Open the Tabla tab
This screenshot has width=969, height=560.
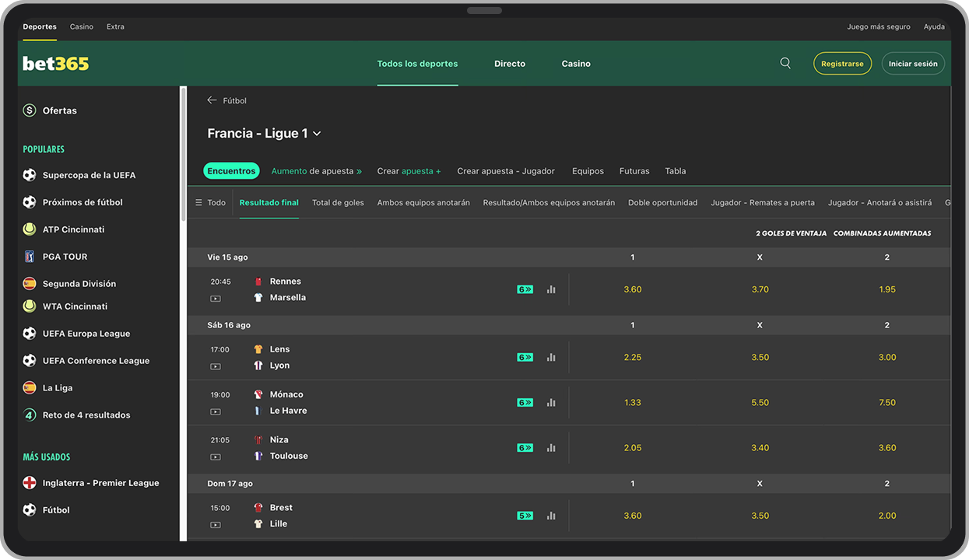[x=676, y=171]
